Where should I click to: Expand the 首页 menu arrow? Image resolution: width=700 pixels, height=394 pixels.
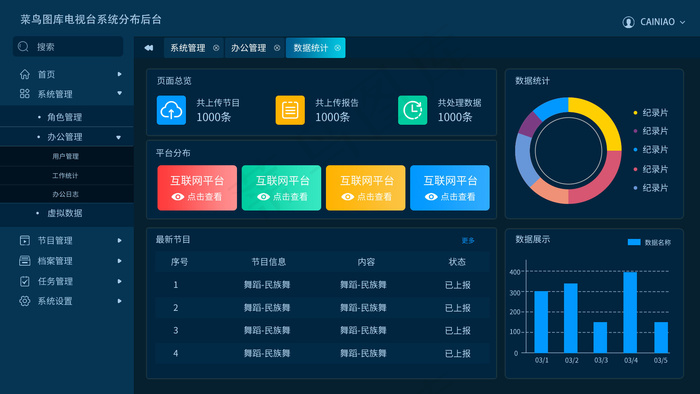pos(119,74)
